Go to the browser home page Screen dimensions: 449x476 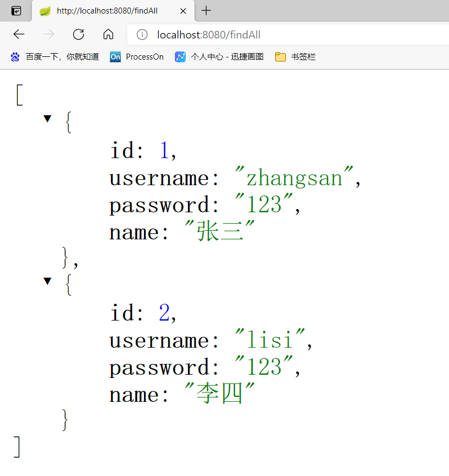(x=108, y=34)
